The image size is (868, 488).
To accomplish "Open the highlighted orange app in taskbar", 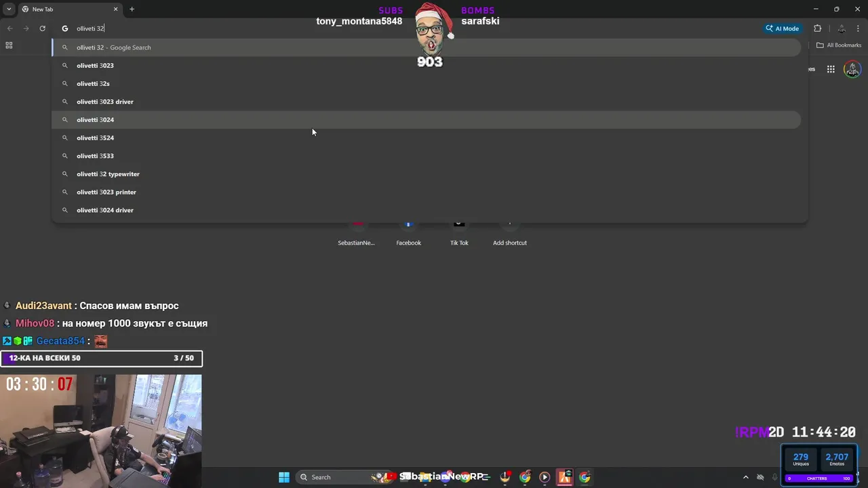I will [x=565, y=477].
